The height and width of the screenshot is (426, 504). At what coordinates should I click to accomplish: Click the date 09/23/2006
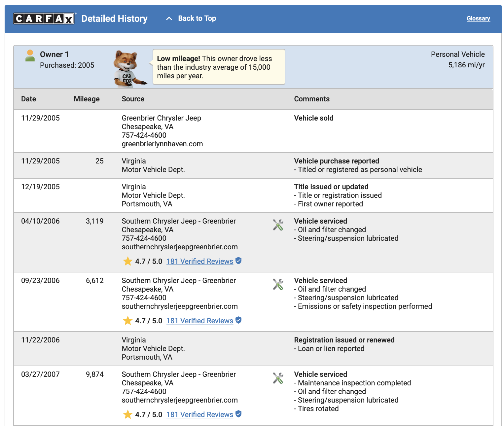click(40, 281)
